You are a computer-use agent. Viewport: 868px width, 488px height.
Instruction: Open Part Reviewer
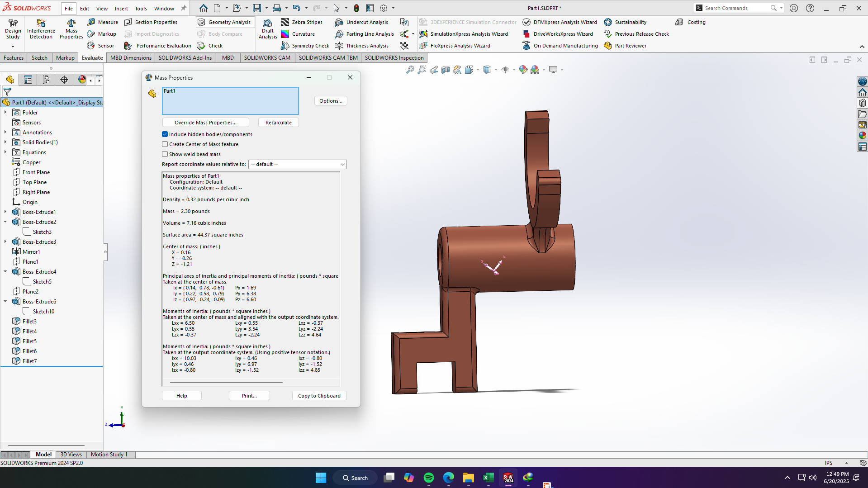tap(625, 46)
